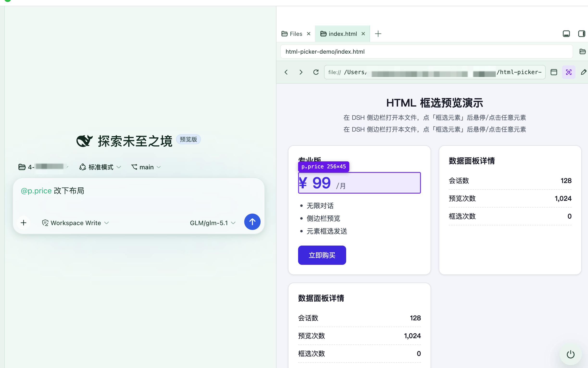Open the 标准模式 mode dropdown
The height and width of the screenshot is (368, 588).
tap(100, 167)
